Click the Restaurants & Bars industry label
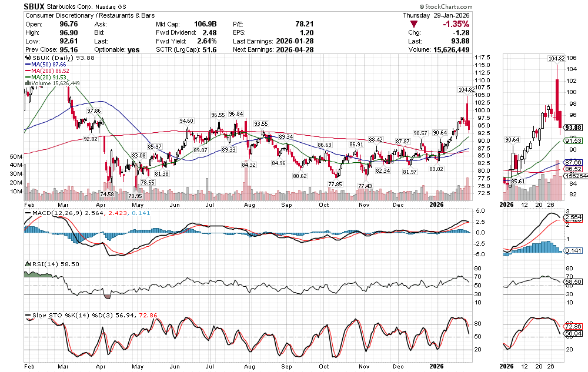This screenshot has height=372, width=588. [132, 15]
